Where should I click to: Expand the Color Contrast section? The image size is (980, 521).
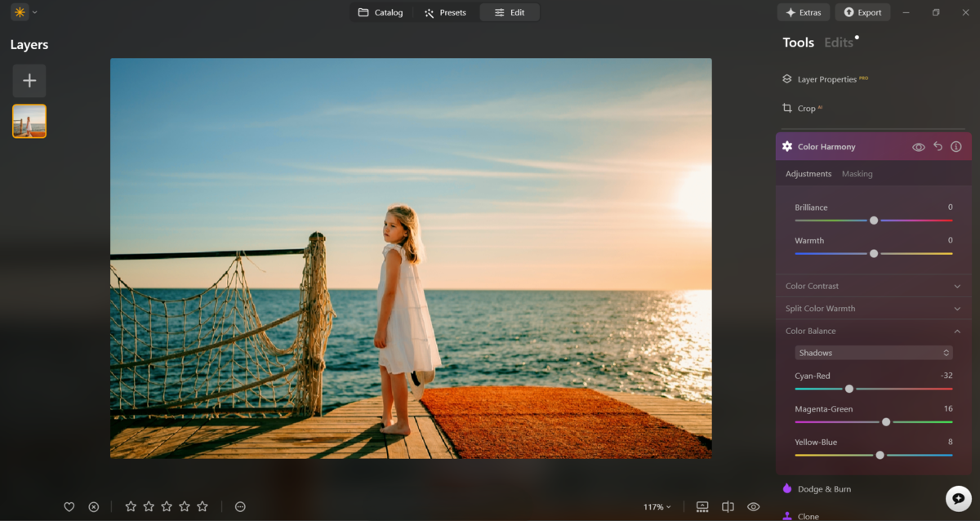pyautogui.click(x=874, y=286)
